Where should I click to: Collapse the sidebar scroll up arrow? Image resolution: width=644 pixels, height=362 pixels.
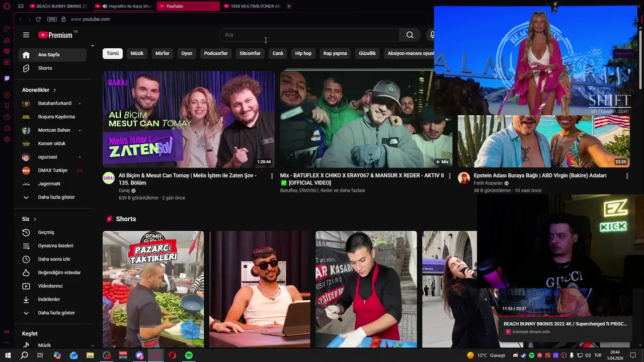(x=93, y=46)
